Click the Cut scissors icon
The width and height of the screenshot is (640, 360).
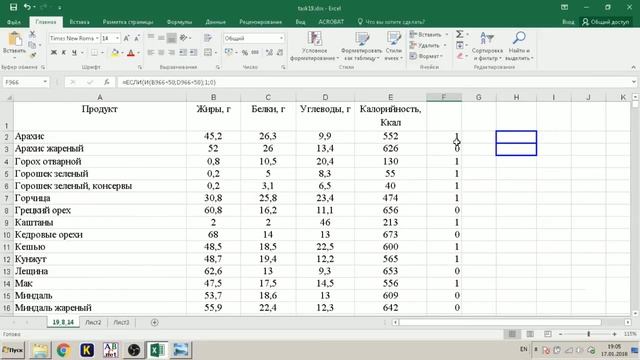(32, 34)
